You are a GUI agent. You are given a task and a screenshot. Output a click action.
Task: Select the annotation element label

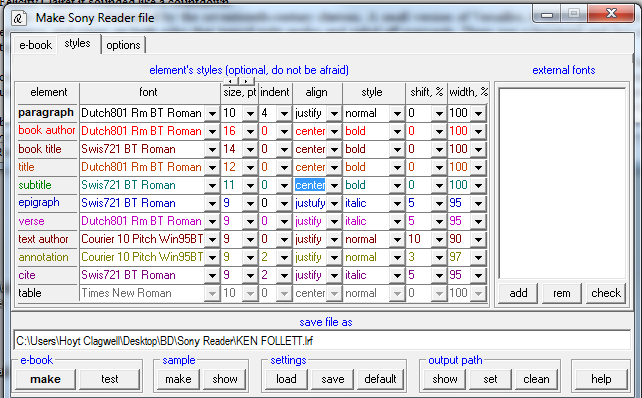point(43,258)
